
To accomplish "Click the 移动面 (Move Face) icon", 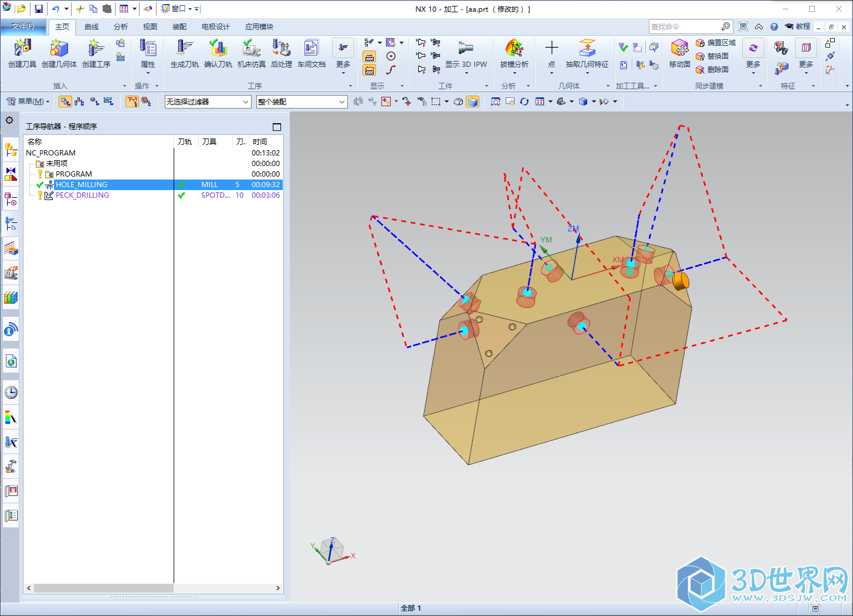I will point(679,48).
